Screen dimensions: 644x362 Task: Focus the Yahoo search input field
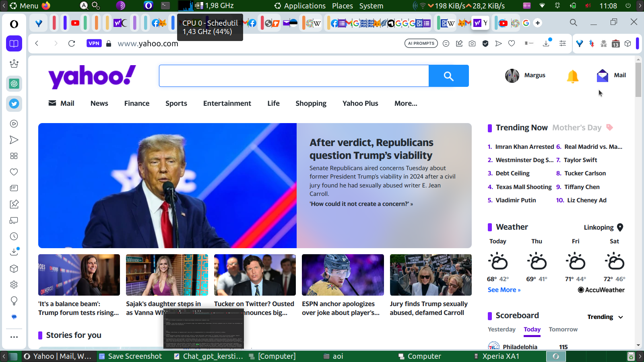[294, 76]
